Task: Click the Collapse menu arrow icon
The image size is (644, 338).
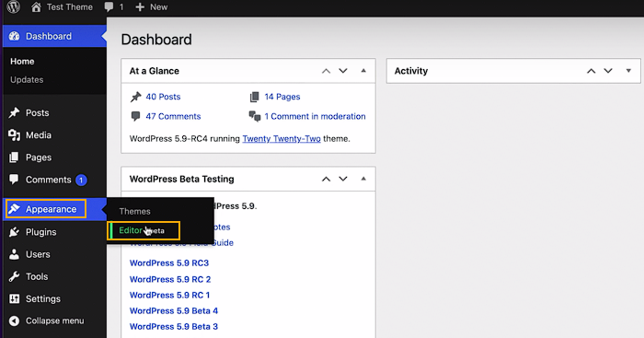Action: pos(15,321)
